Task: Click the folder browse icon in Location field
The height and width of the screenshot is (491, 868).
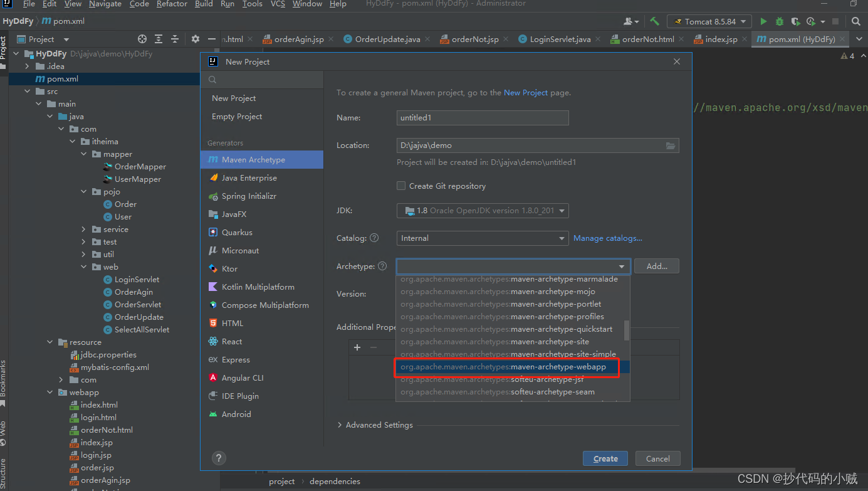Action: click(671, 145)
